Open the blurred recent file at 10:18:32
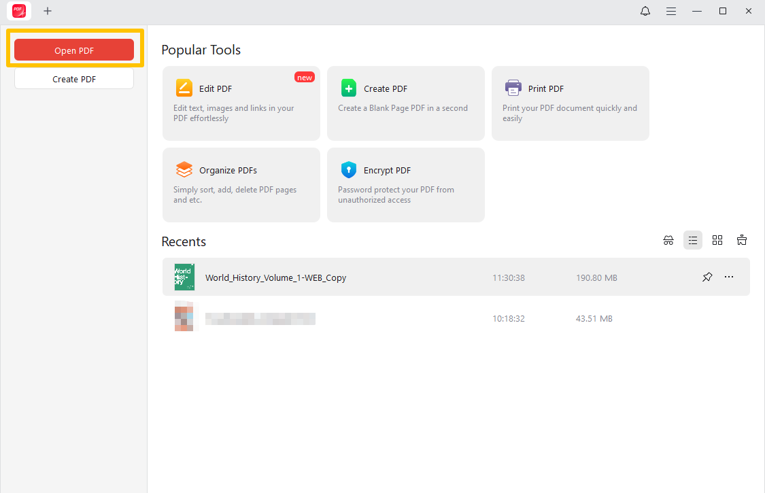This screenshot has width=765, height=493. click(x=260, y=319)
